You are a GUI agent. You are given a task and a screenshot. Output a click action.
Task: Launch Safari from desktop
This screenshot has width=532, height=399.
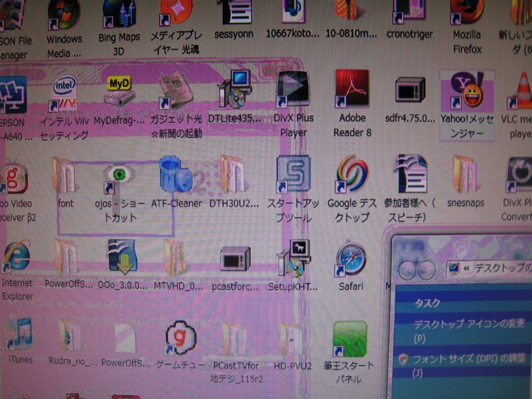click(351, 259)
